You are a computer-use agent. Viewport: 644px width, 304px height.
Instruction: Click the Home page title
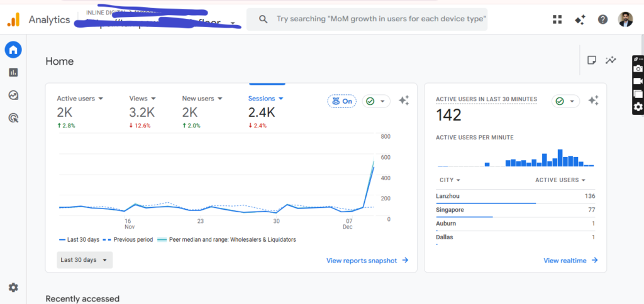60,62
